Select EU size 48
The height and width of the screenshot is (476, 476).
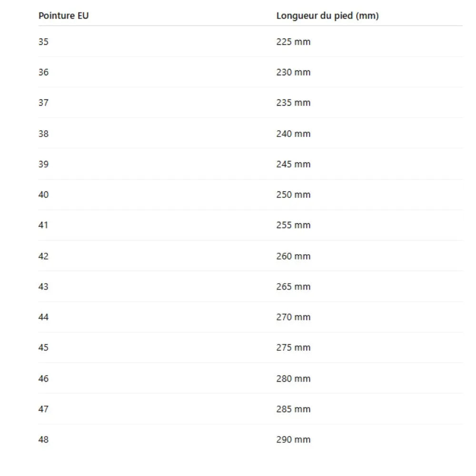tap(43, 439)
